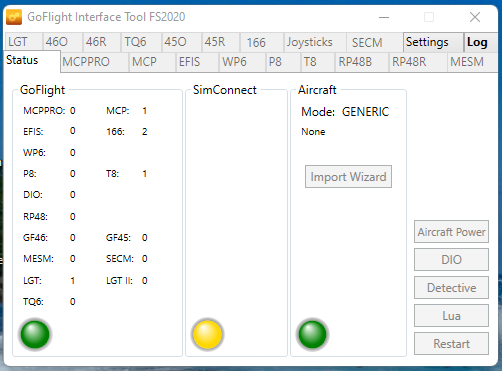Select the 45R tab

pos(220,42)
